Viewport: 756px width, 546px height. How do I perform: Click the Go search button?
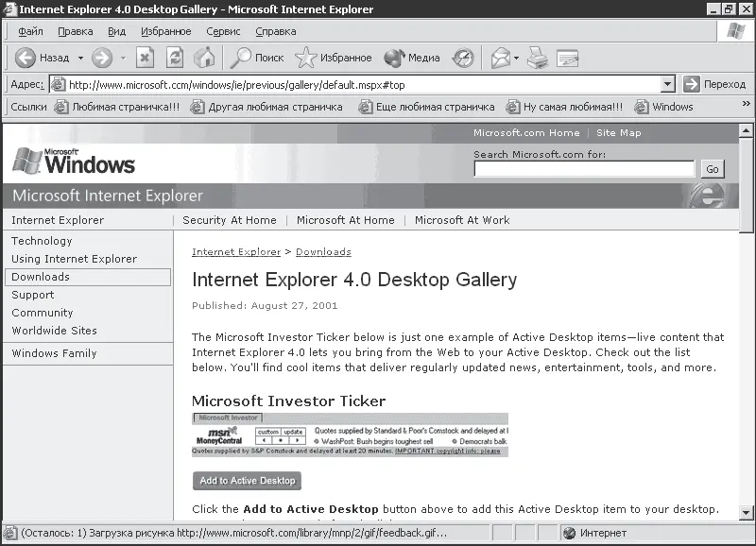pyautogui.click(x=713, y=169)
